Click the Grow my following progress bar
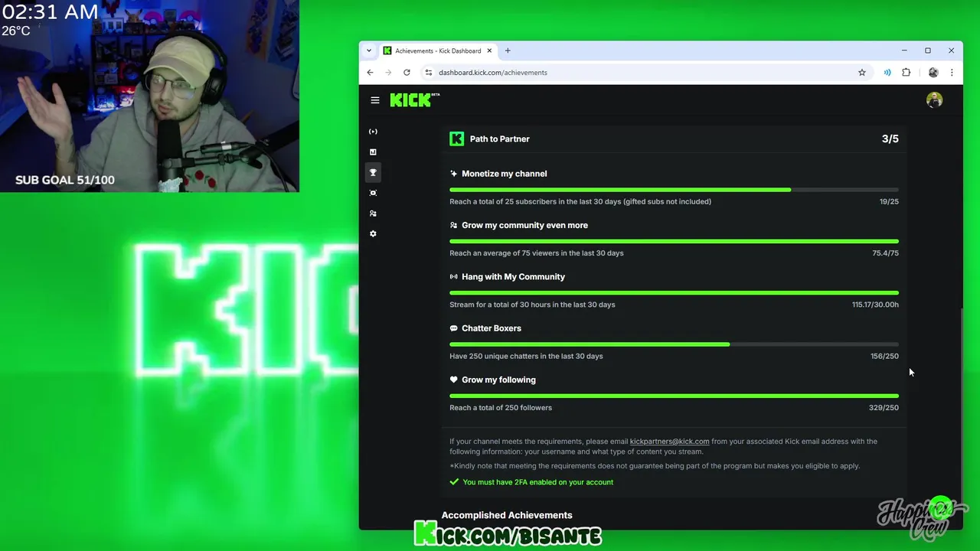The image size is (980, 551). [x=674, y=396]
